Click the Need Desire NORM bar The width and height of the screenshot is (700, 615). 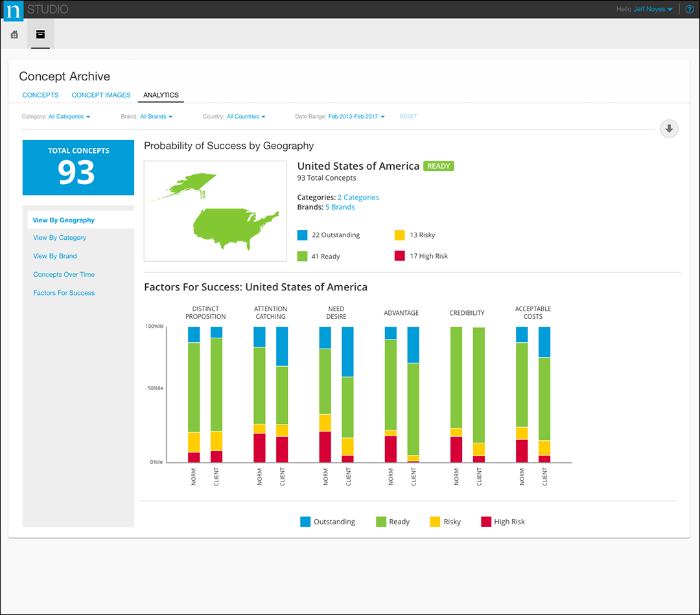pos(325,395)
